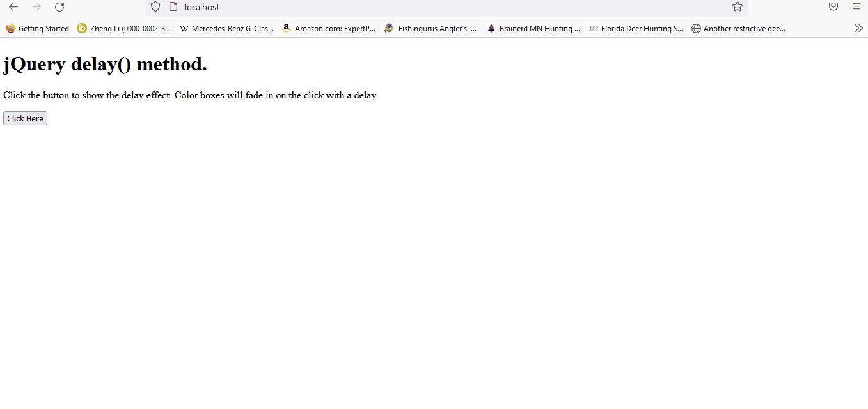Expand the hidden bookmarks overflow chevron

[858, 28]
